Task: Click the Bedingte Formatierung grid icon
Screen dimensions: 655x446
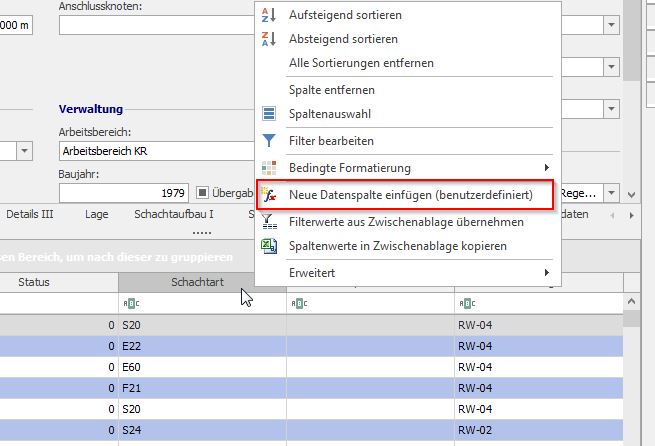Action: (x=268, y=168)
